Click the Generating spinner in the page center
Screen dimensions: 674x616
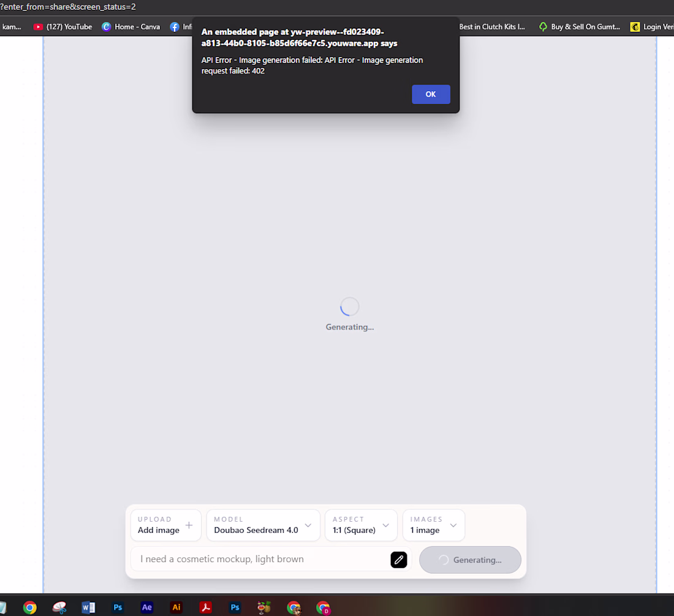point(349,306)
